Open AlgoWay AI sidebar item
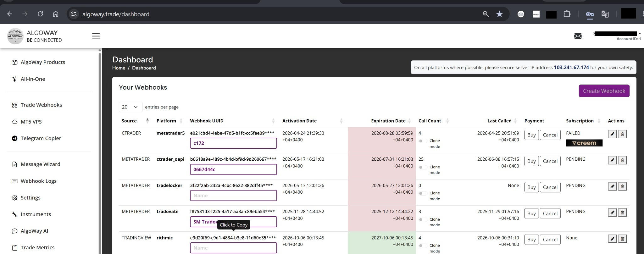Screen dimensions: 644x254 [34, 231]
